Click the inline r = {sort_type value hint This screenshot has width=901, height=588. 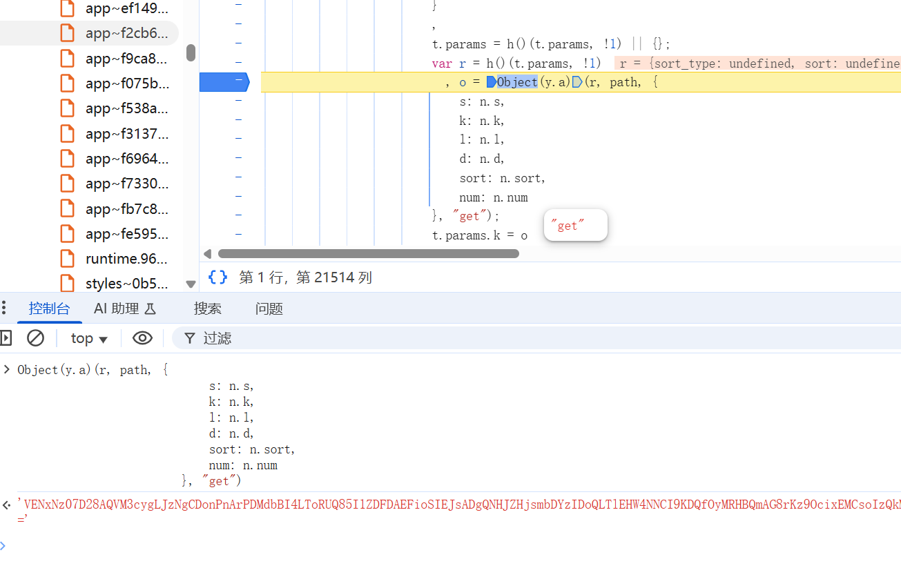[x=757, y=63]
